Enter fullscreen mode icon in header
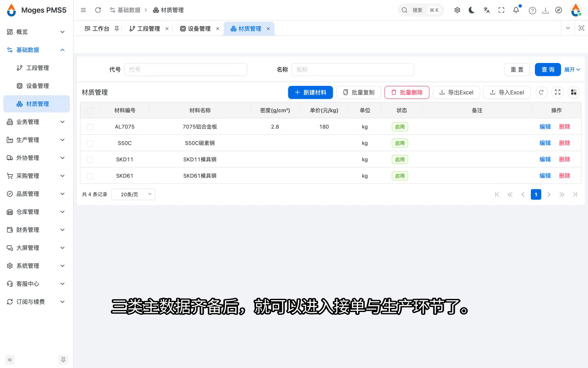Screen dimensions: 588x368 501,10
